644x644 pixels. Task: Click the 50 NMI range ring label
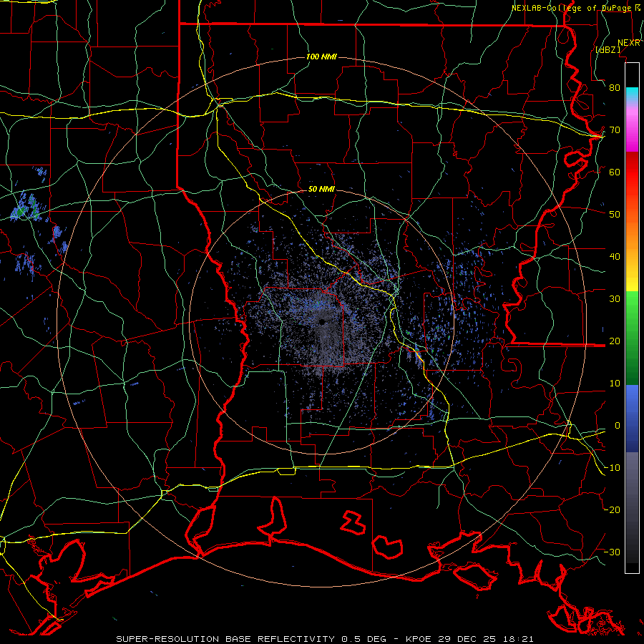pos(321,190)
